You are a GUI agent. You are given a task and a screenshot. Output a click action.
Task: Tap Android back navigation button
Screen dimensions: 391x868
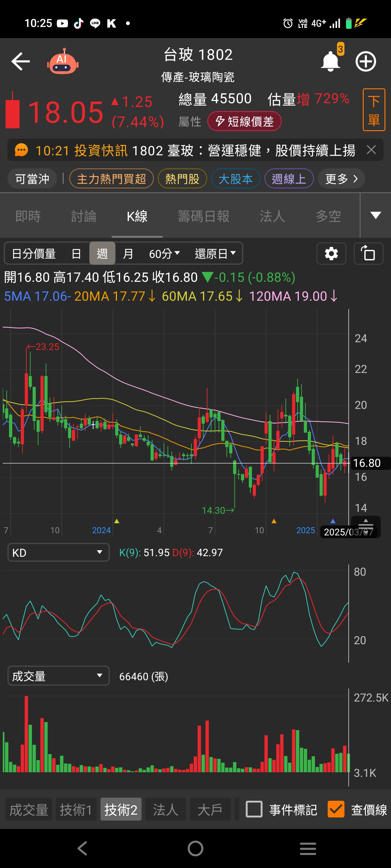pyautogui.click(x=83, y=848)
